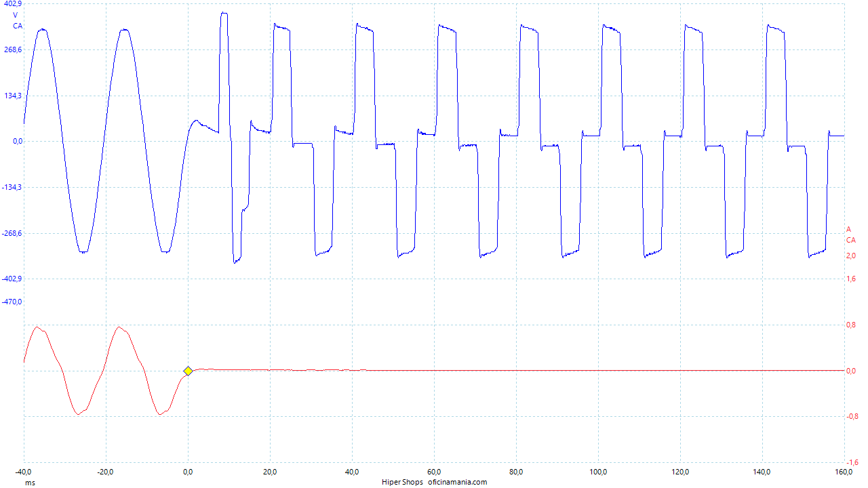Click the 0,0 time axis label at bottom
868x488 pixels.
tap(188, 472)
